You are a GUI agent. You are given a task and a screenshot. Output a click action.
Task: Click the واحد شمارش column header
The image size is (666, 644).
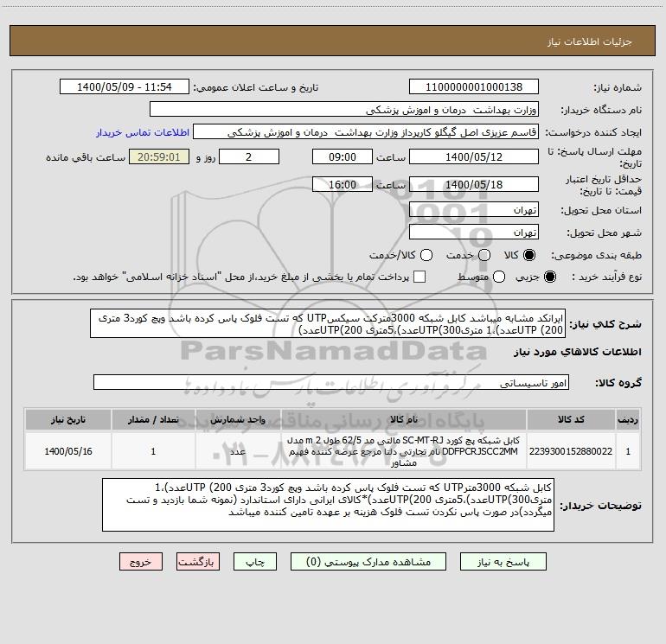(x=238, y=419)
